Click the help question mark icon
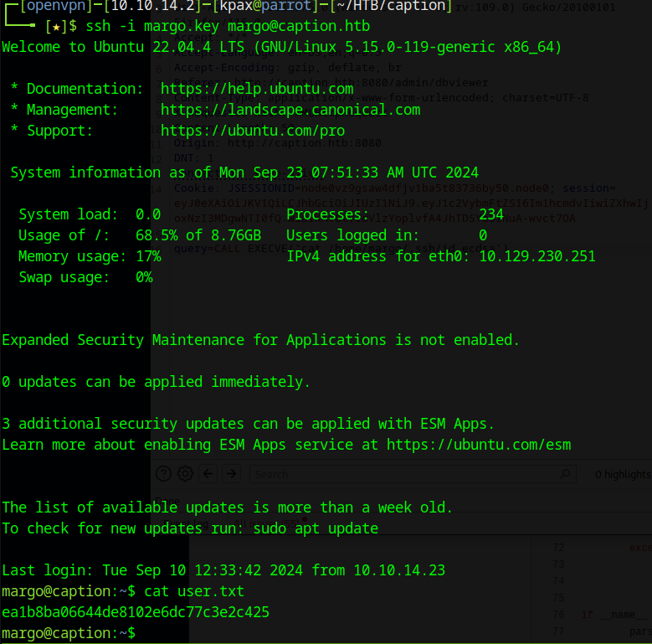Viewport: 652px width, 644px height. click(x=164, y=474)
